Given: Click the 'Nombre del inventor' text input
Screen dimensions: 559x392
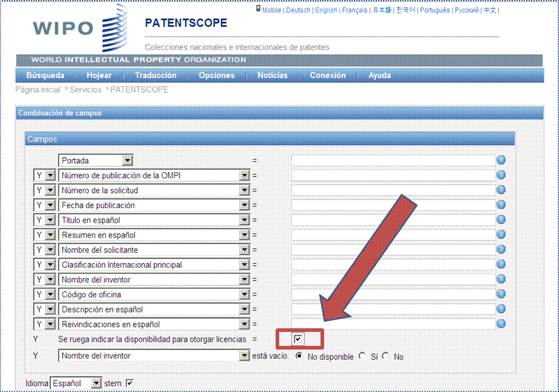Looking at the screenshot, I should [x=393, y=280].
